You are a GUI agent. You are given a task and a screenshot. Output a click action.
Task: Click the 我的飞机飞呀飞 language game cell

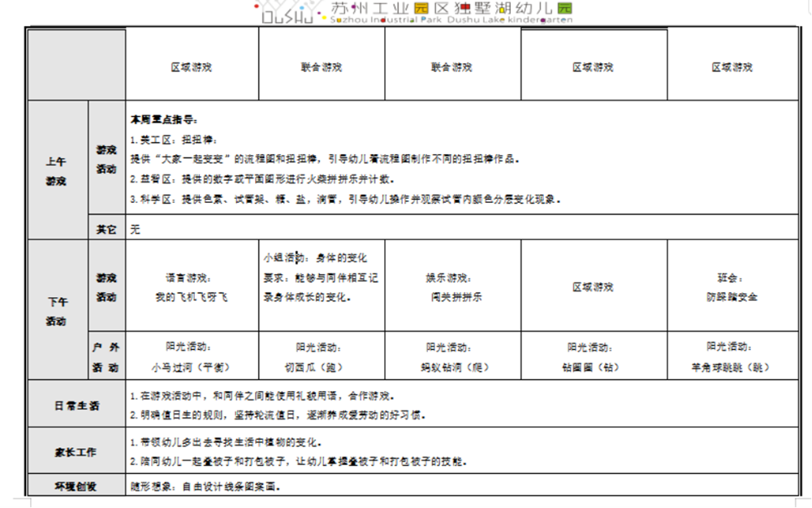(x=192, y=287)
